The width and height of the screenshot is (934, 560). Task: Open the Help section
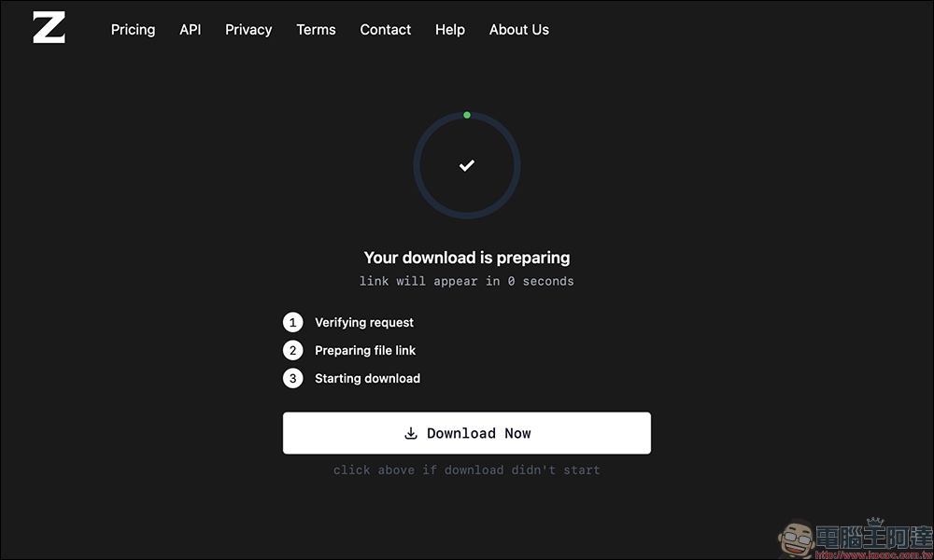(x=449, y=29)
